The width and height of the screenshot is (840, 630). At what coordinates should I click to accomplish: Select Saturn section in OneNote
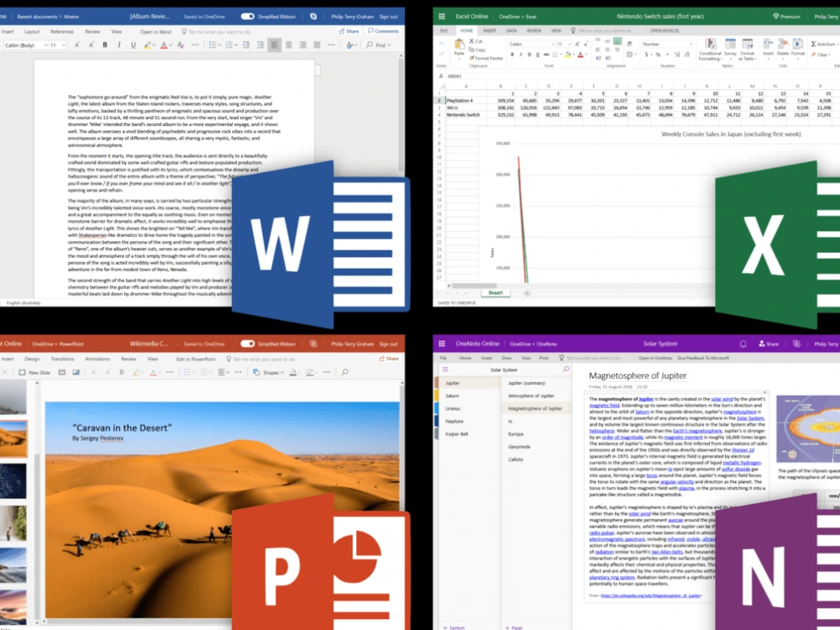(470, 396)
